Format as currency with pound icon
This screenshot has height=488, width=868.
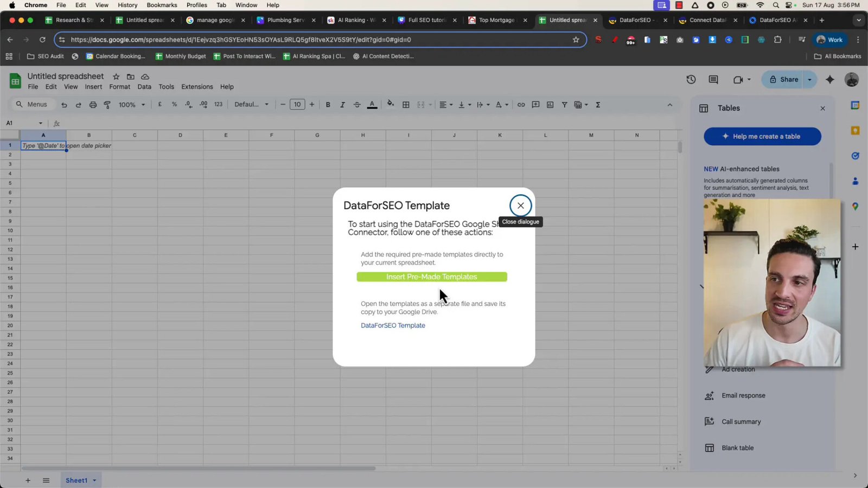pos(160,104)
